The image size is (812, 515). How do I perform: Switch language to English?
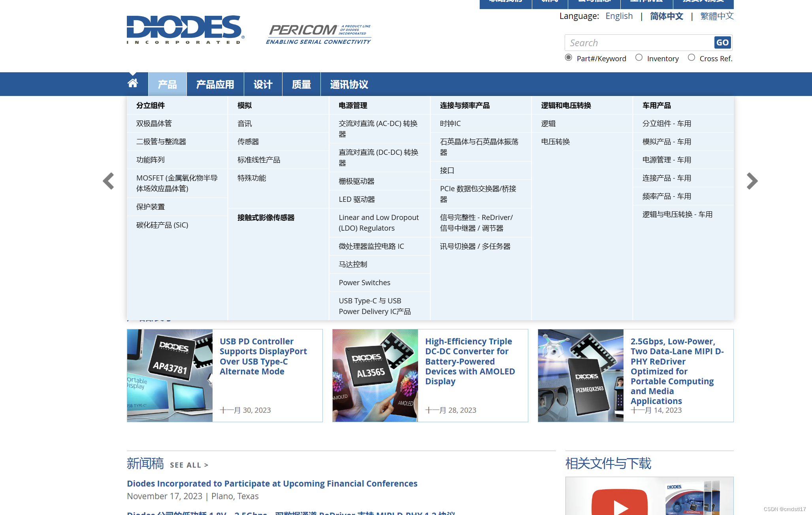[619, 16]
